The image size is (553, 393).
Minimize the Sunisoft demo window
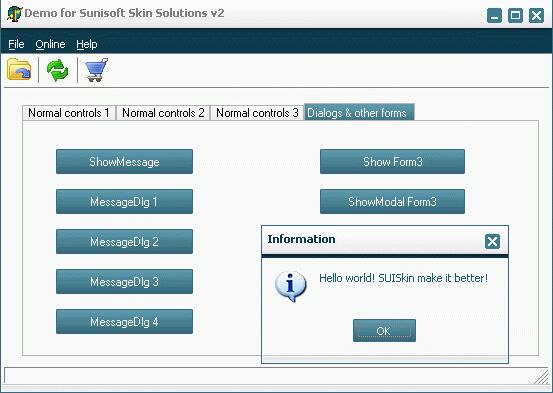click(494, 16)
